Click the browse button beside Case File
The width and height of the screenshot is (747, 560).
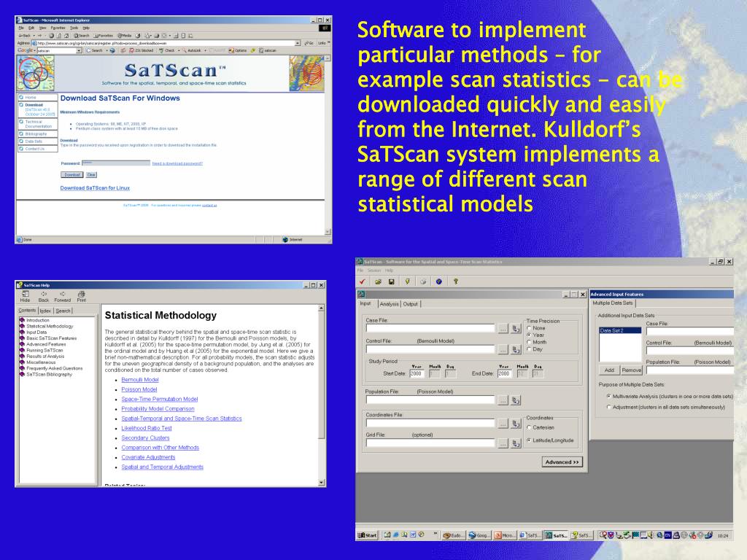click(503, 329)
